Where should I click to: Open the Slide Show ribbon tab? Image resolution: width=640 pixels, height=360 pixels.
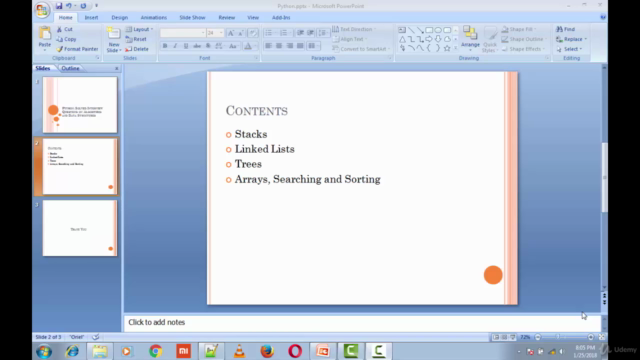pos(192,18)
